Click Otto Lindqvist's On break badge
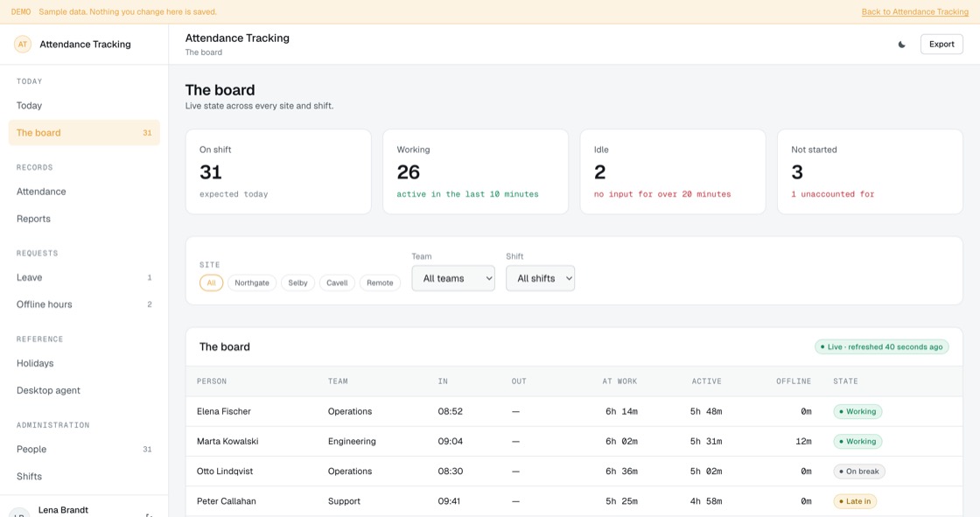The height and width of the screenshot is (517, 980). pyautogui.click(x=858, y=472)
